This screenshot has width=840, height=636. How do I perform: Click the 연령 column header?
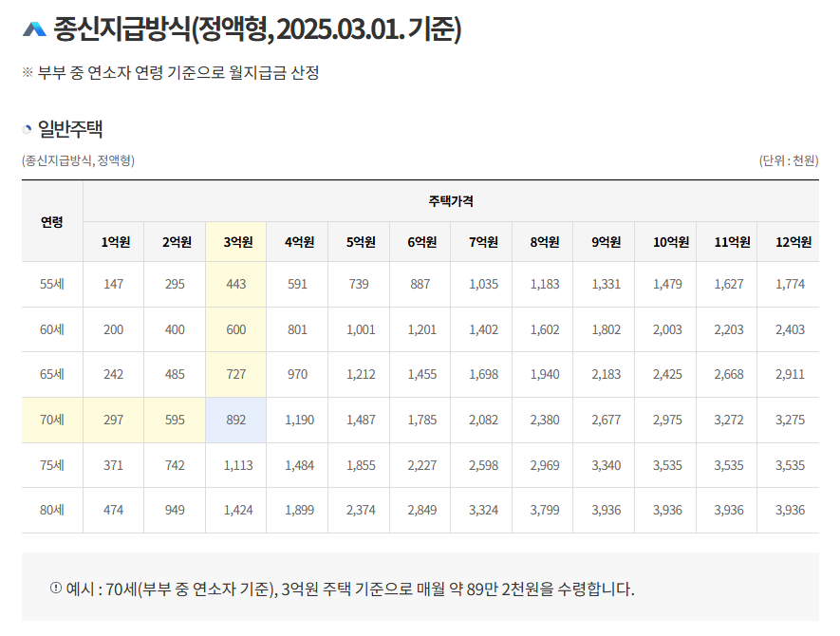point(52,219)
